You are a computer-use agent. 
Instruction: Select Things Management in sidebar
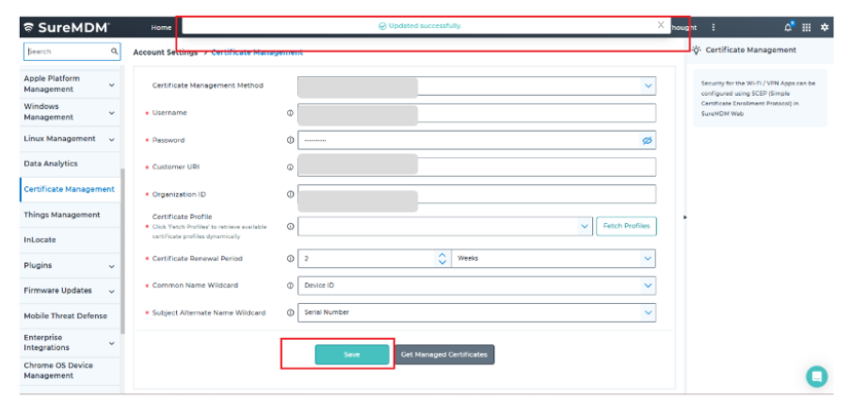(62, 215)
